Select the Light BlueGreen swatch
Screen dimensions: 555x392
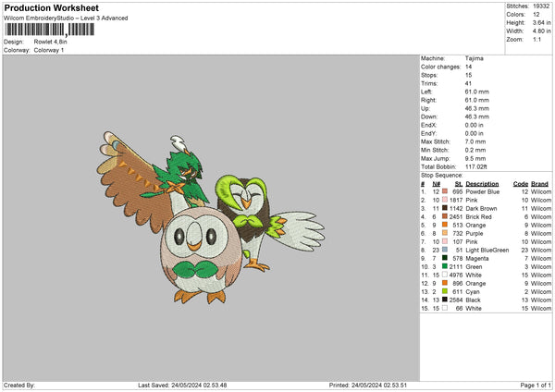point(444,250)
